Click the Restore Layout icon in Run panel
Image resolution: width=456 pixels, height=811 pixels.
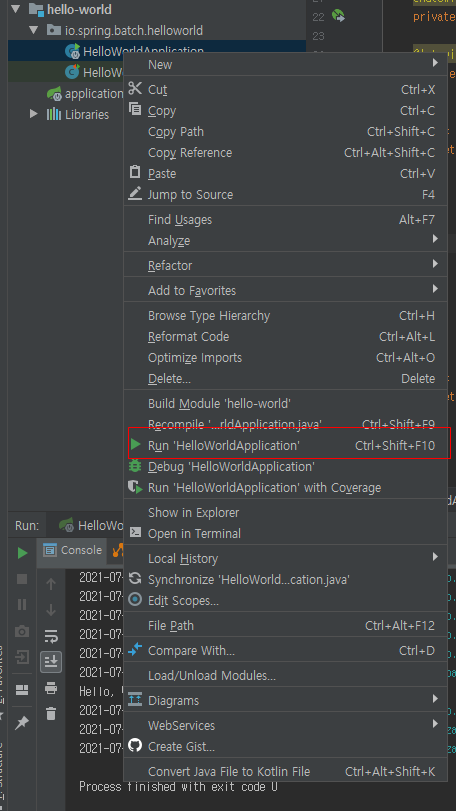coord(22,690)
